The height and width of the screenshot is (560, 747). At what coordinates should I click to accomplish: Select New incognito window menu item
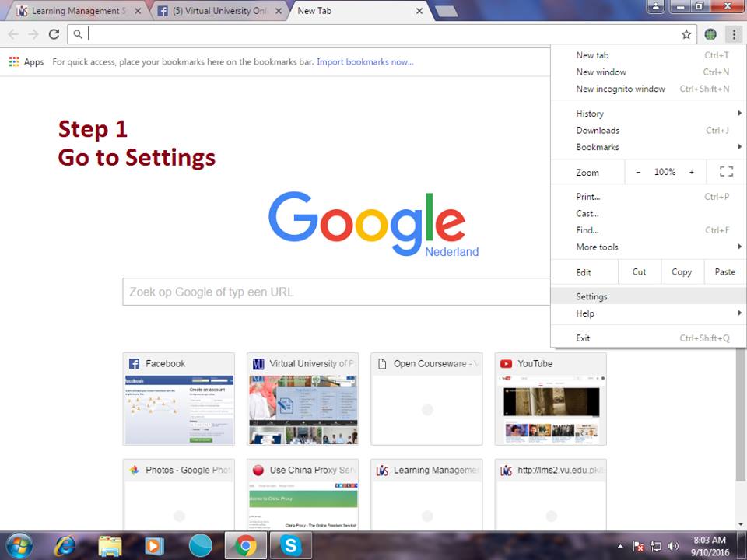pos(648,89)
